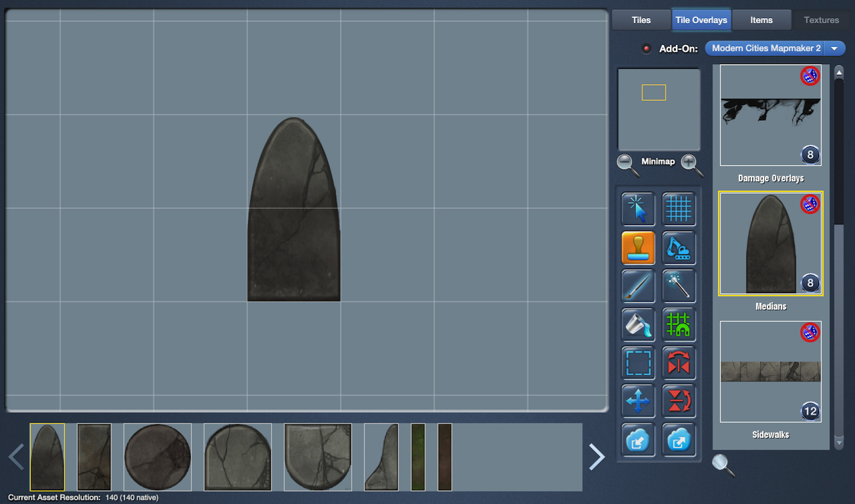Select the paint bucket fill tool
The image size is (855, 504).
pyautogui.click(x=638, y=324)
